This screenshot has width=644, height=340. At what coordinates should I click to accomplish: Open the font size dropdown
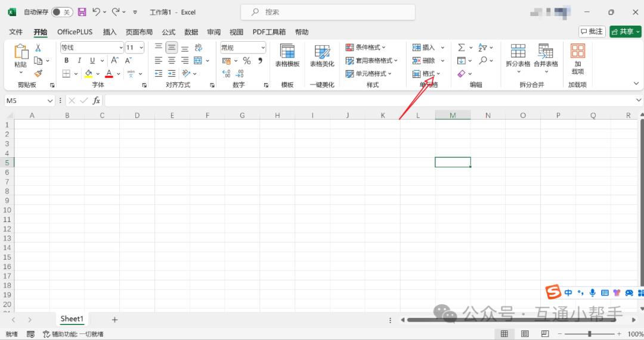(141, 48)
